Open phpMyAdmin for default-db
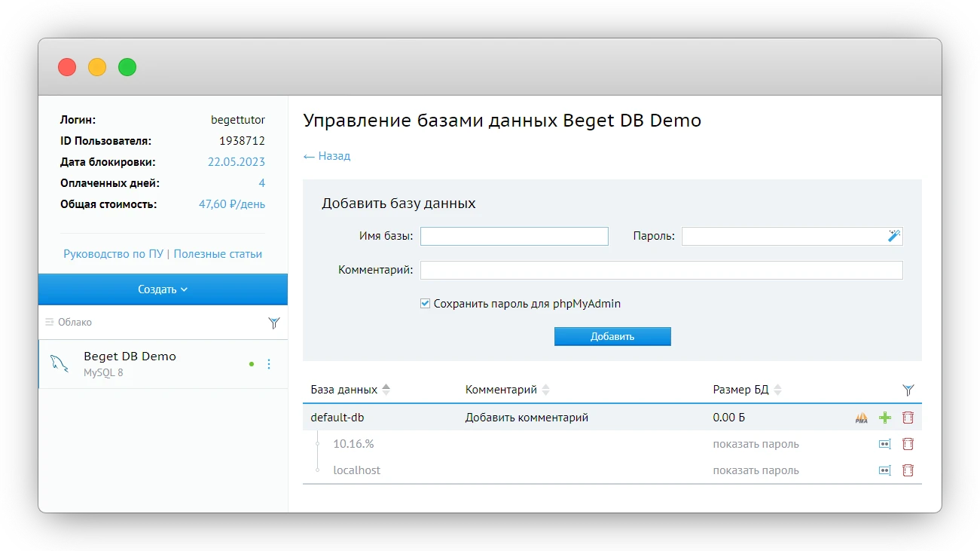This screenshot has height=551, width=980. (862, 418)
